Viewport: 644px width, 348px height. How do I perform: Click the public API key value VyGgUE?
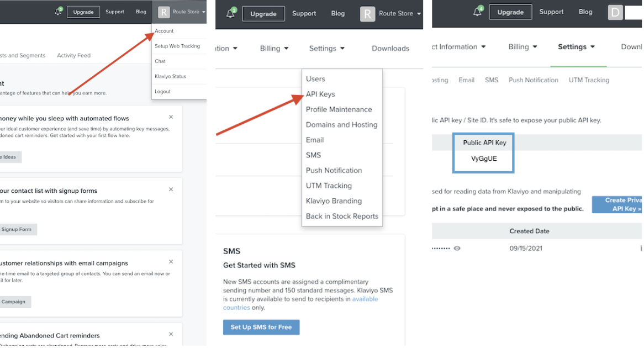pos(484,159)
